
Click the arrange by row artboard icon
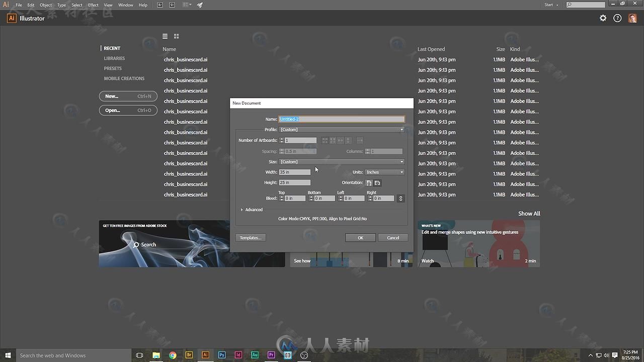(341, 140)
